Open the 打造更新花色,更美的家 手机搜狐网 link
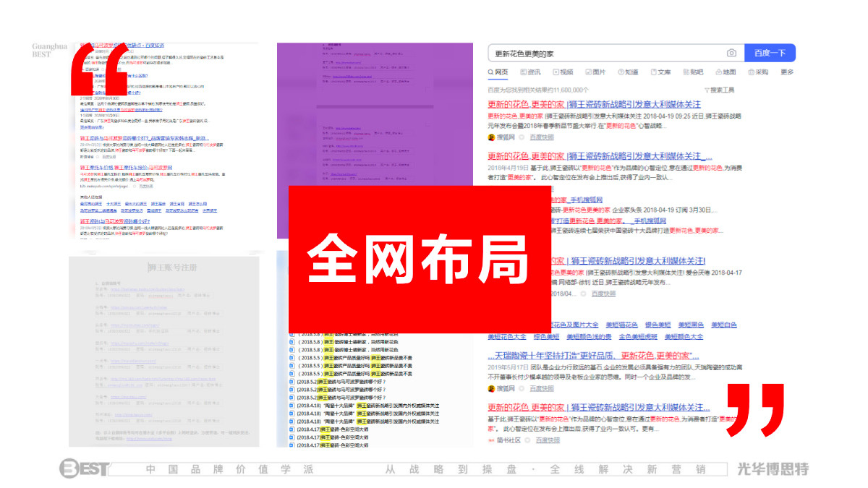 point(609,221)
